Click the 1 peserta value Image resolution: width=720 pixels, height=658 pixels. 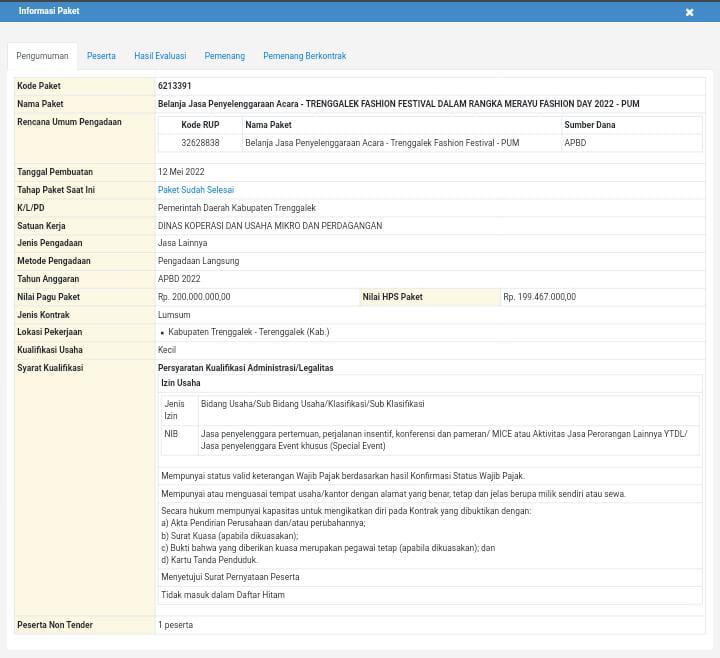(x=175, y=625)
